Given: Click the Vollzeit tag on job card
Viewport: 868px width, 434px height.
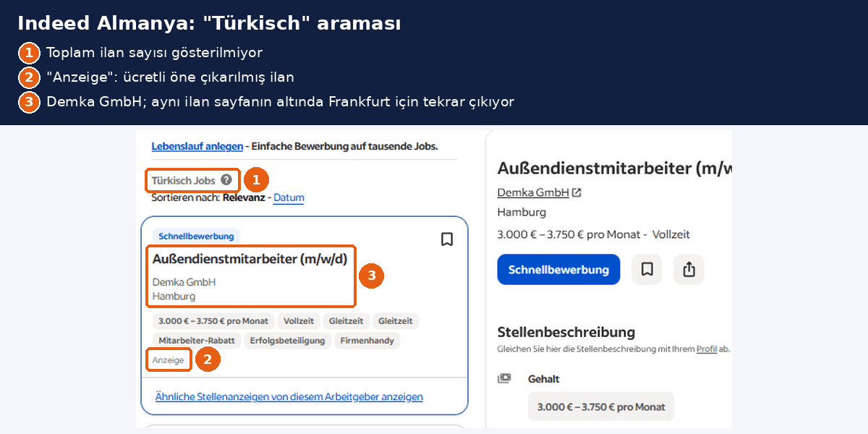Looking at the screenshot, I should click(x=299, y=321).
